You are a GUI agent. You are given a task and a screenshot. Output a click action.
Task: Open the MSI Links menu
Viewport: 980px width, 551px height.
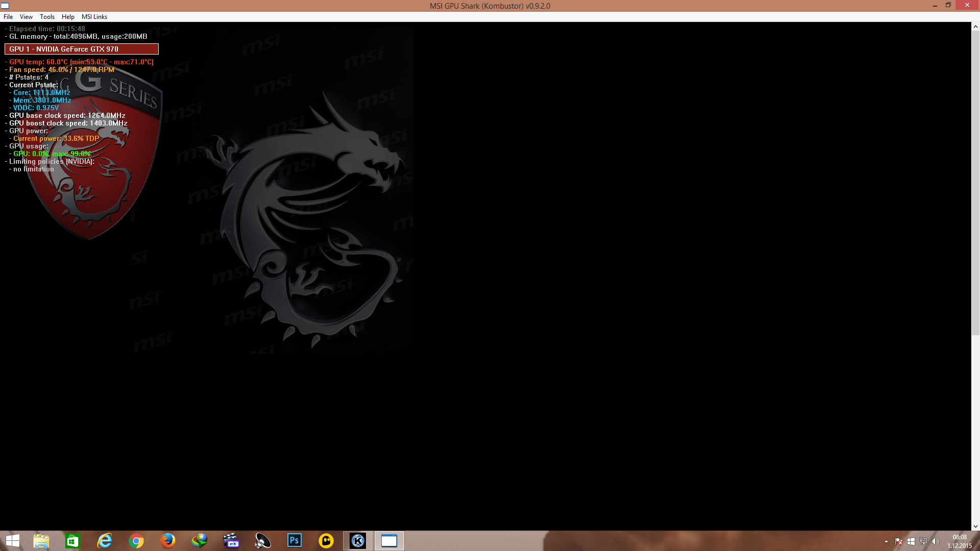[x=94, y=16]
